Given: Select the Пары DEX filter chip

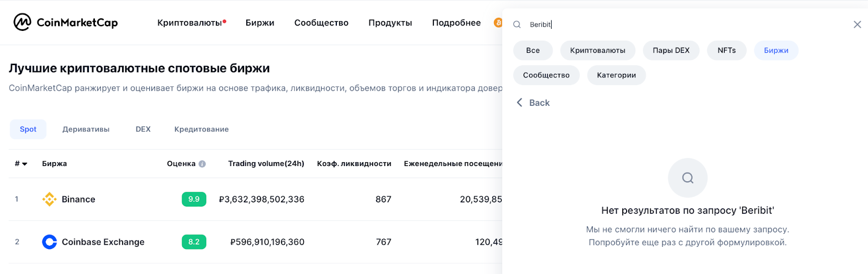Looking at the screenshot, I should (671, 50).
